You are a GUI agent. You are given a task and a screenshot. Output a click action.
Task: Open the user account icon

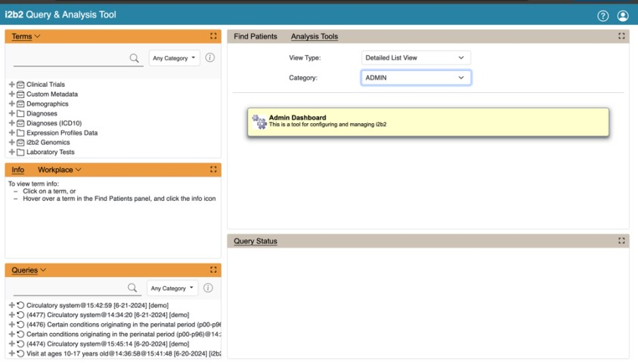(x=623, y=16)
